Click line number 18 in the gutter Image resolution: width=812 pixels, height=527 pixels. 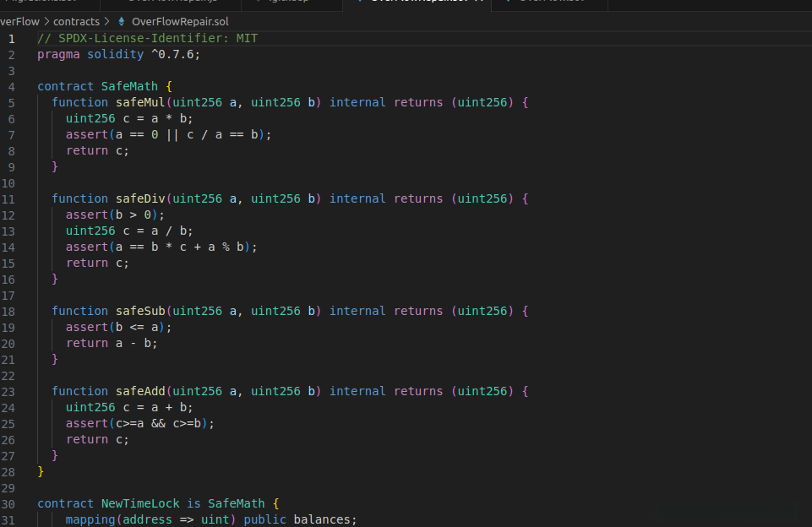click(x=8, y=312)
